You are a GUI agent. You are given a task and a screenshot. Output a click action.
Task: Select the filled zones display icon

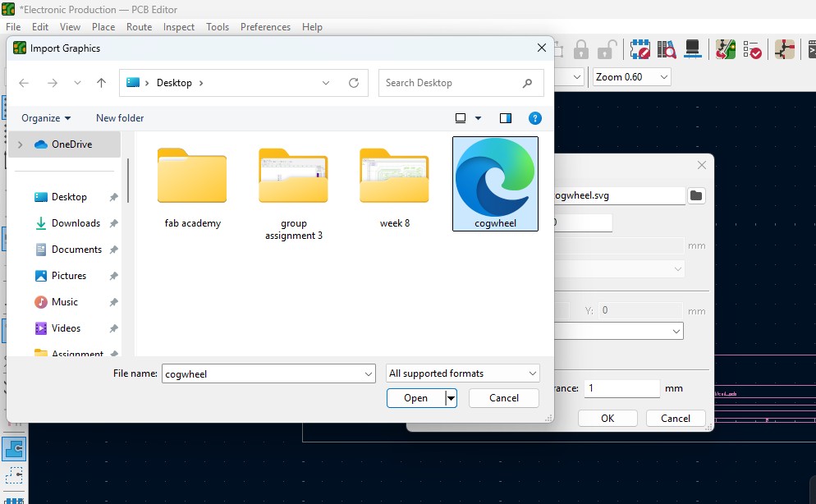14,448
